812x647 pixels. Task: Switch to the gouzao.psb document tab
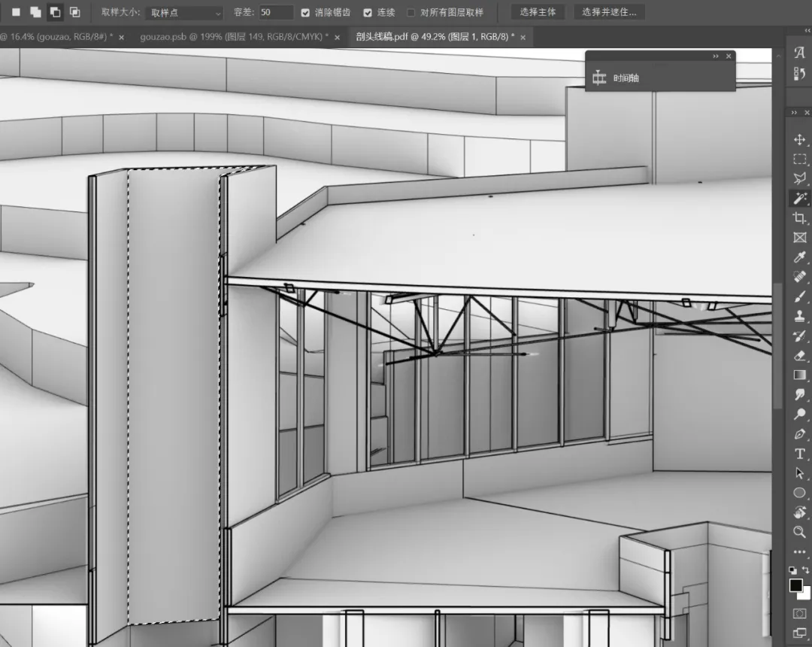(x=234, y=37)
